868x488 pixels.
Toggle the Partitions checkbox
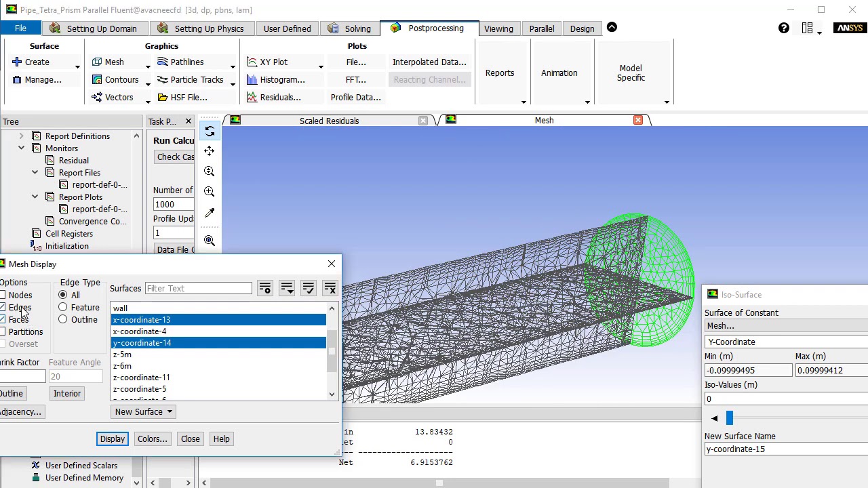pyautogui.click(x=3, y=331)
